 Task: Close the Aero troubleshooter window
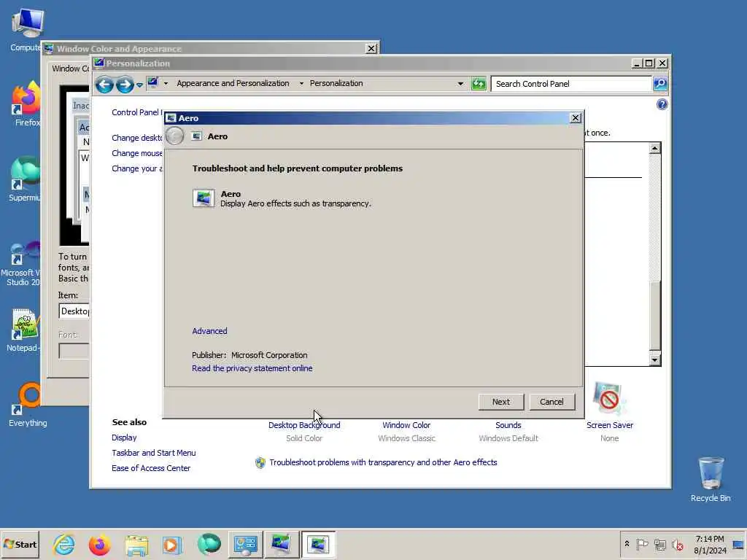tap(575, 117)
